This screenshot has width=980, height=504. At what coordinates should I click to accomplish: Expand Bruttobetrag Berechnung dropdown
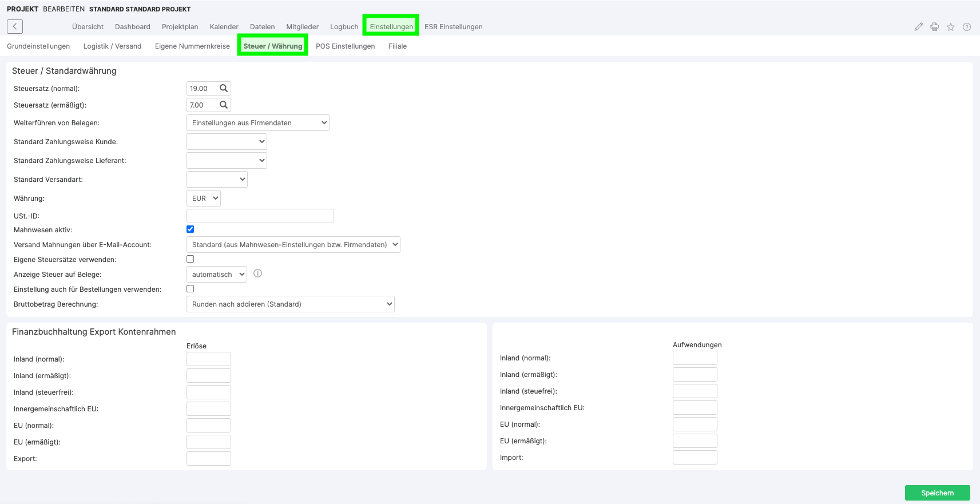291,304
